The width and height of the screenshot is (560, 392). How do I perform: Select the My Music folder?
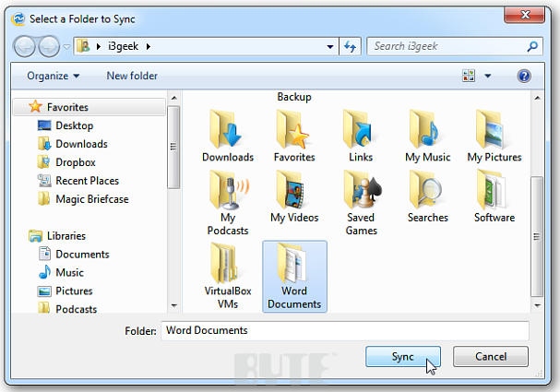click(x=426, y=129)
